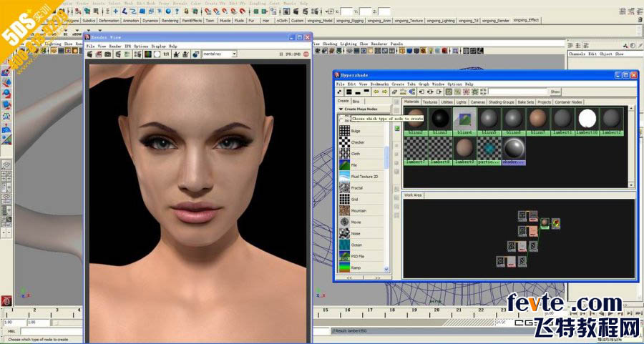This screenshot has width=644, height=344.
Task: Click the 1:1 real size icon
Action: click(166, 54)
